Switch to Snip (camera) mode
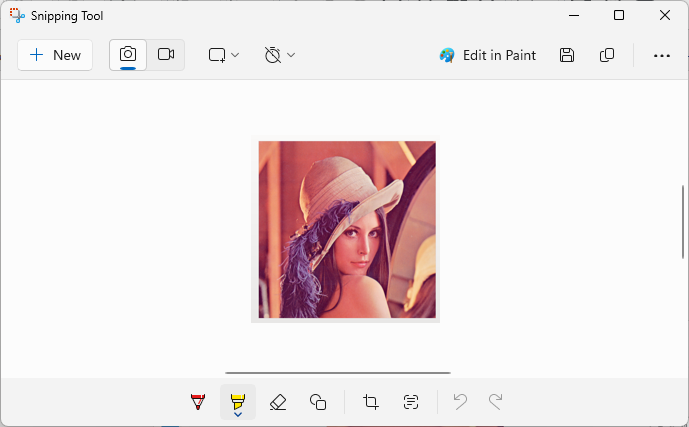This screenshot has width=689, height=427. tap(128, 55)
